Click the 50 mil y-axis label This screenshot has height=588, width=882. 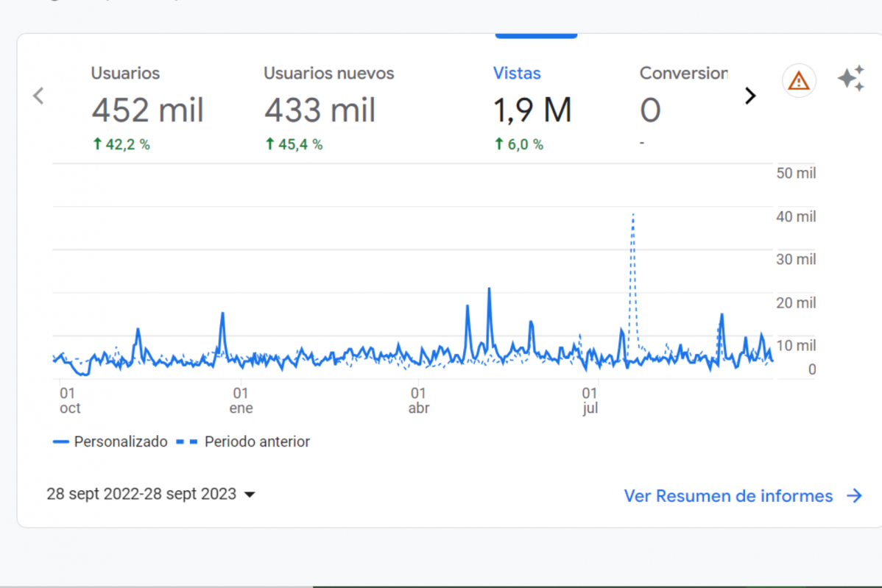point(796,173)
